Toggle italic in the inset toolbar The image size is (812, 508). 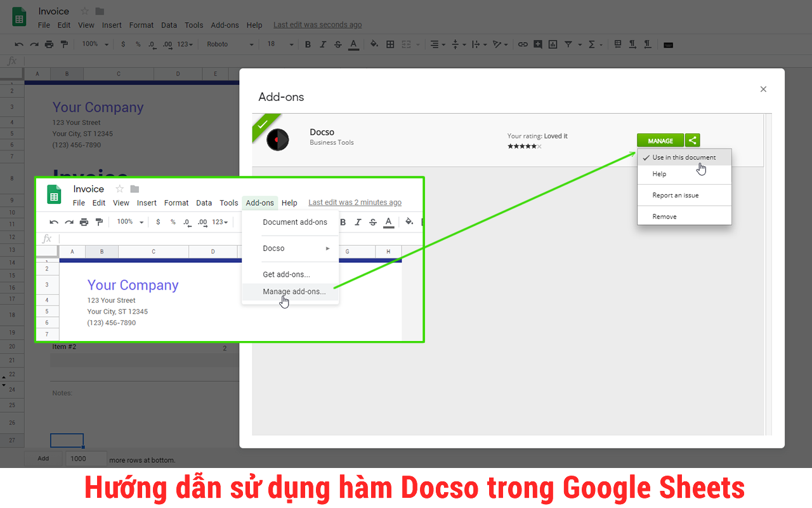(358, 222)
